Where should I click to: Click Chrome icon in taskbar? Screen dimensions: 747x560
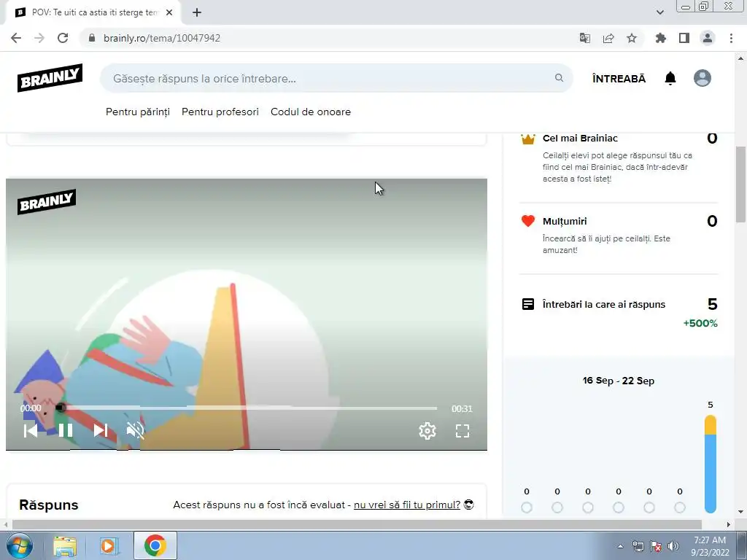coord(155,545)
